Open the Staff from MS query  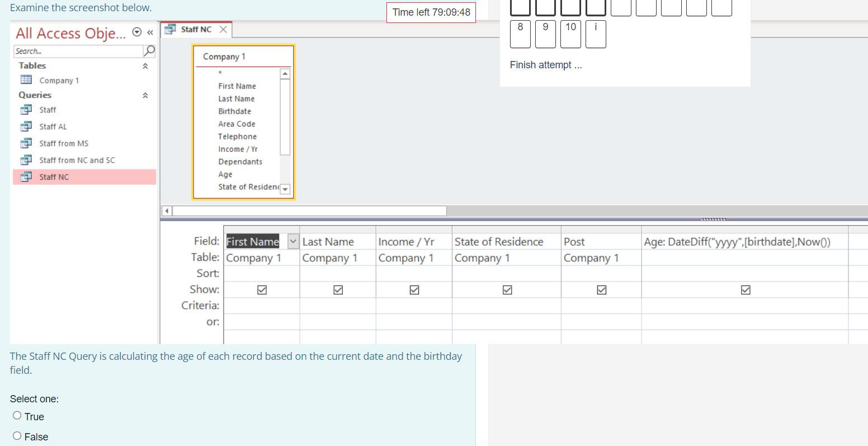(x=63, y=143)
